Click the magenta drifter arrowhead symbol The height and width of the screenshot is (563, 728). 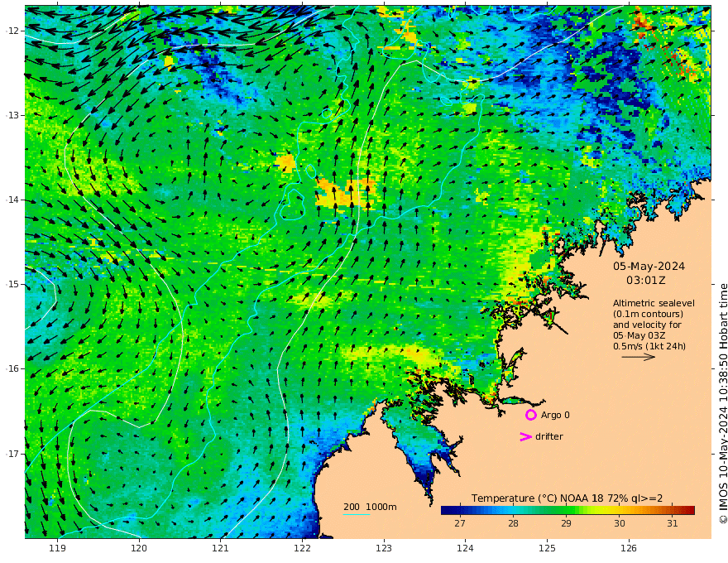point(525,436)
